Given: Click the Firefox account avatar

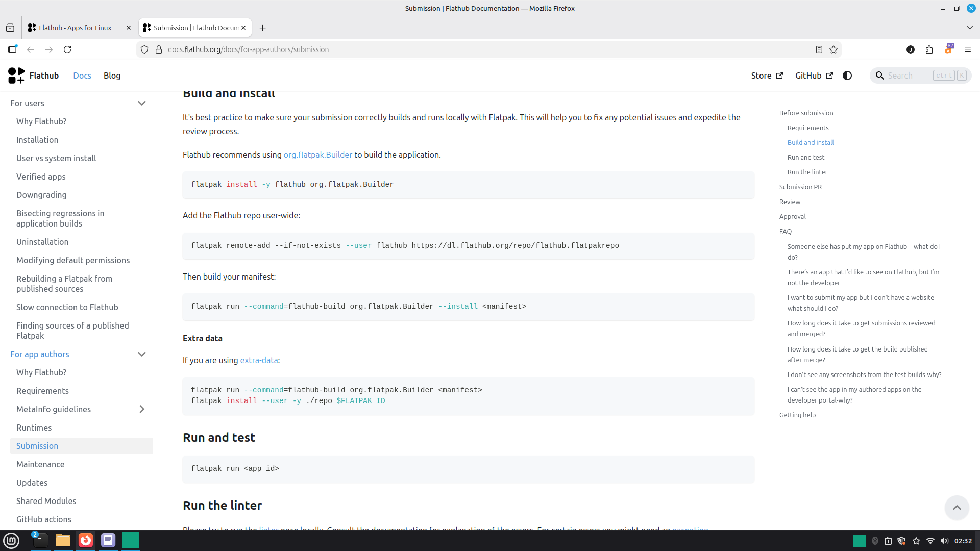Looking at the screenshot, I should coord(910,49).
